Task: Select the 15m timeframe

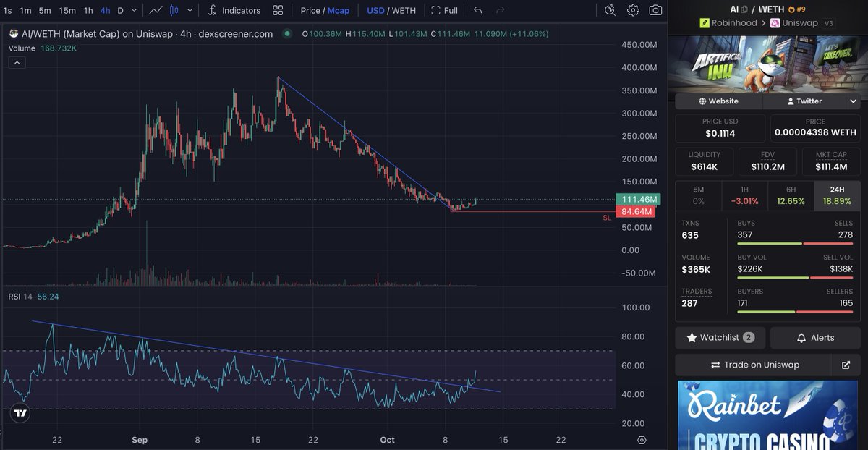Action: [x=67, y=11]
